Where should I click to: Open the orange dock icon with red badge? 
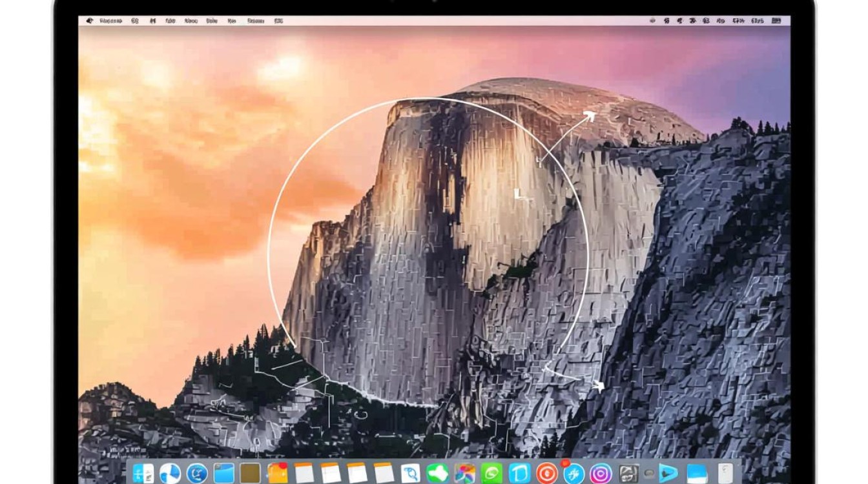(278, 473)
